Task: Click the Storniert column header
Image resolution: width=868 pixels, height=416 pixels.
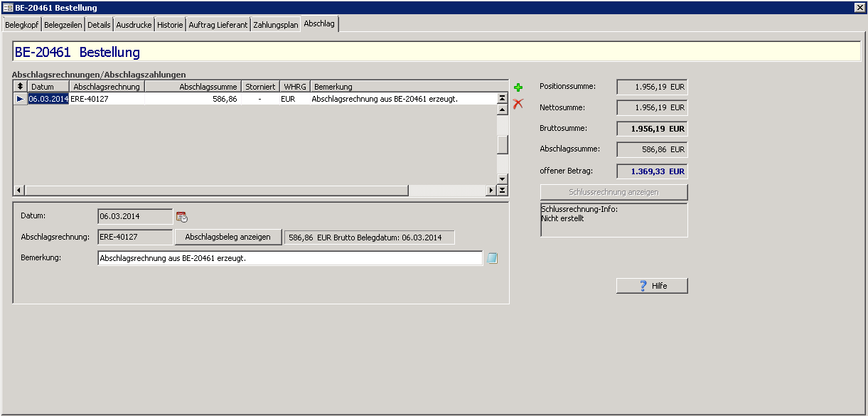Action: pos(260,87)
